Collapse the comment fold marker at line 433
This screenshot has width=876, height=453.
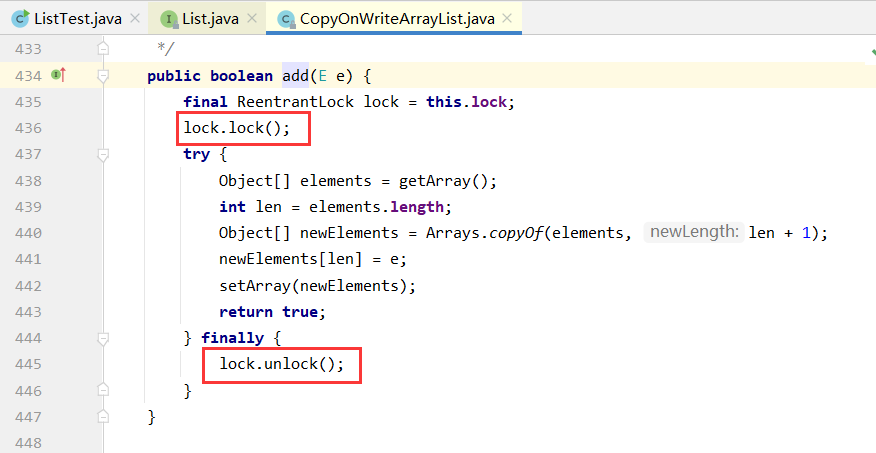[x=103, y=49]
